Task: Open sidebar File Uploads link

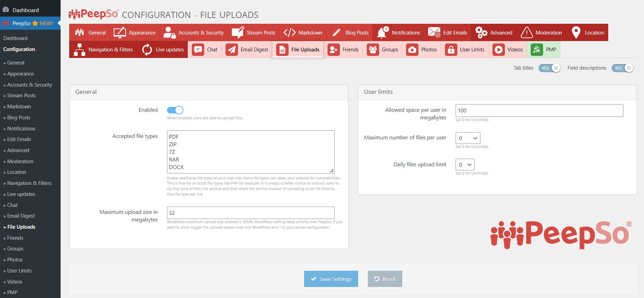Action: pos(21,227)
